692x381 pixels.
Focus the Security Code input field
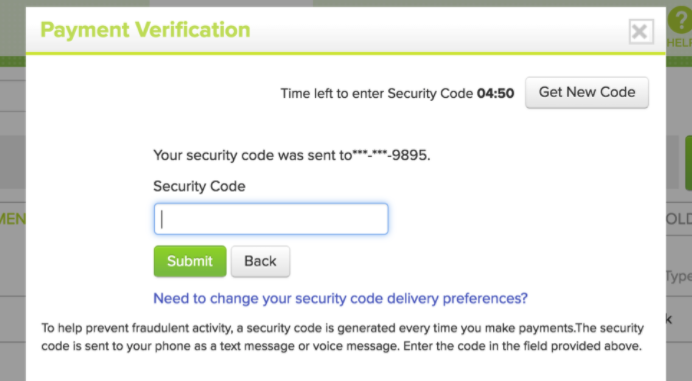(x=271, y=219)
